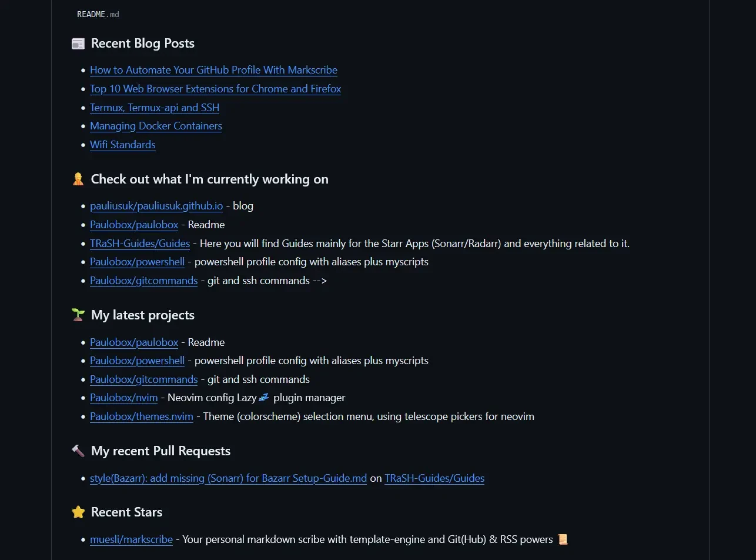
Task: Open Paulobox/powershell under currently working on
Action: (137, 262)
